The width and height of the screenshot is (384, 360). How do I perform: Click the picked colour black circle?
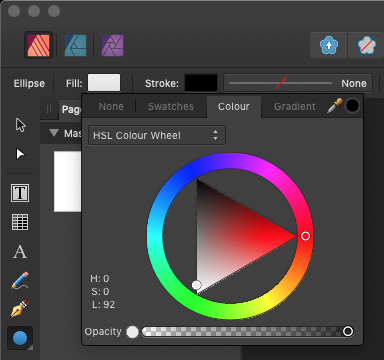click(352, 106)
